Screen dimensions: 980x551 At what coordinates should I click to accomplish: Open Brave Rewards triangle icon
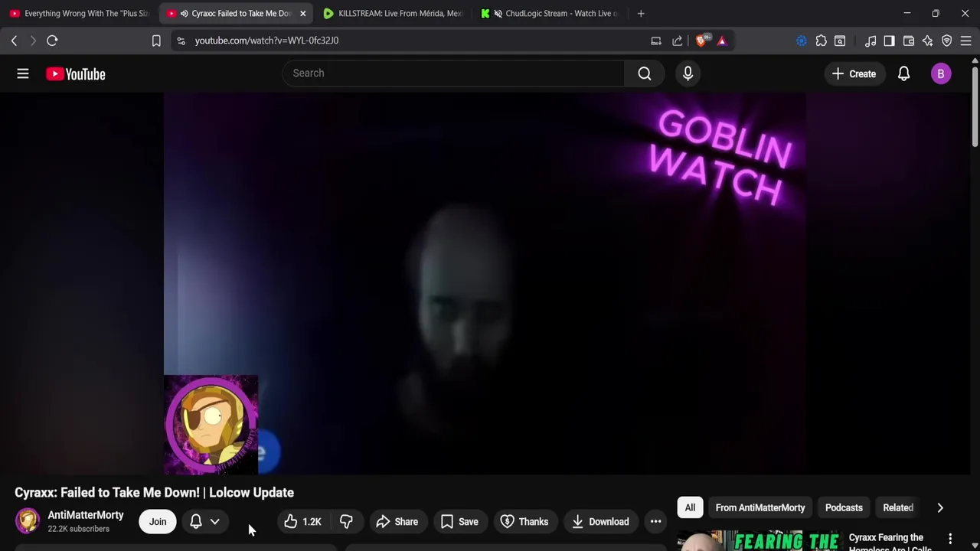click(x=722, y=41)
